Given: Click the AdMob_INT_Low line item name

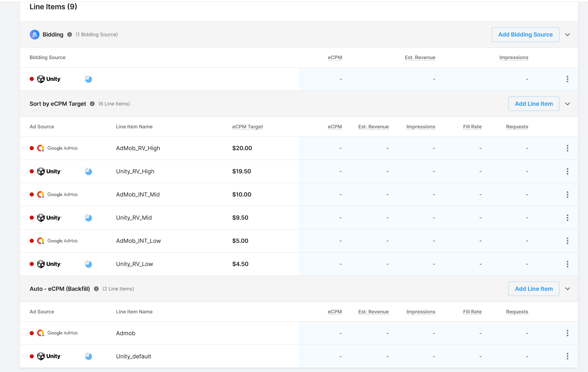Looking at the screenshot, I should pos(138,241).
